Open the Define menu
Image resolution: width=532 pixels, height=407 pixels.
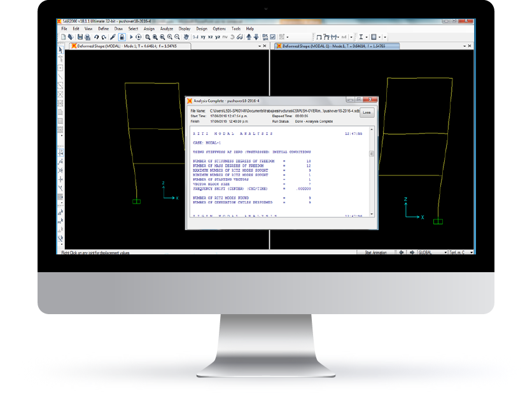coord(104,29)
